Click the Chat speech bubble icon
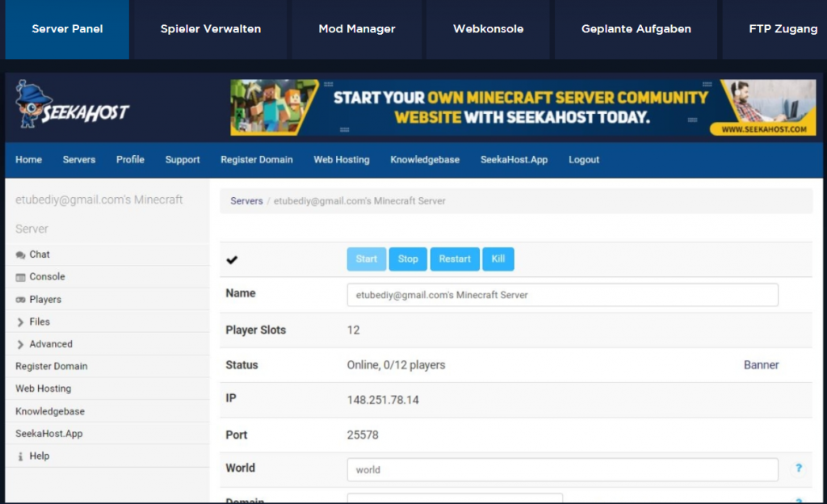Image resolution: width=827 pixels, height=504 pixels. (x=20, y=255)
